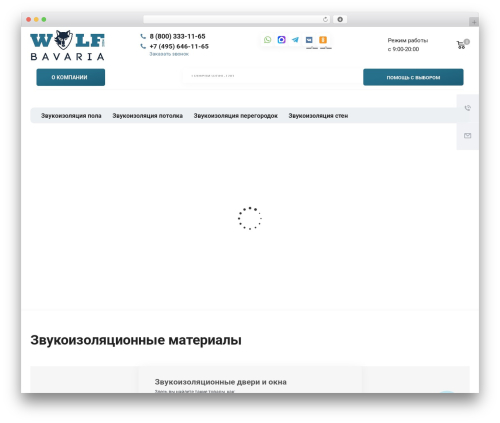Open Звукоизоляция перегородок menu item
This screenshot has height=423, width=500.
(236, 116)
